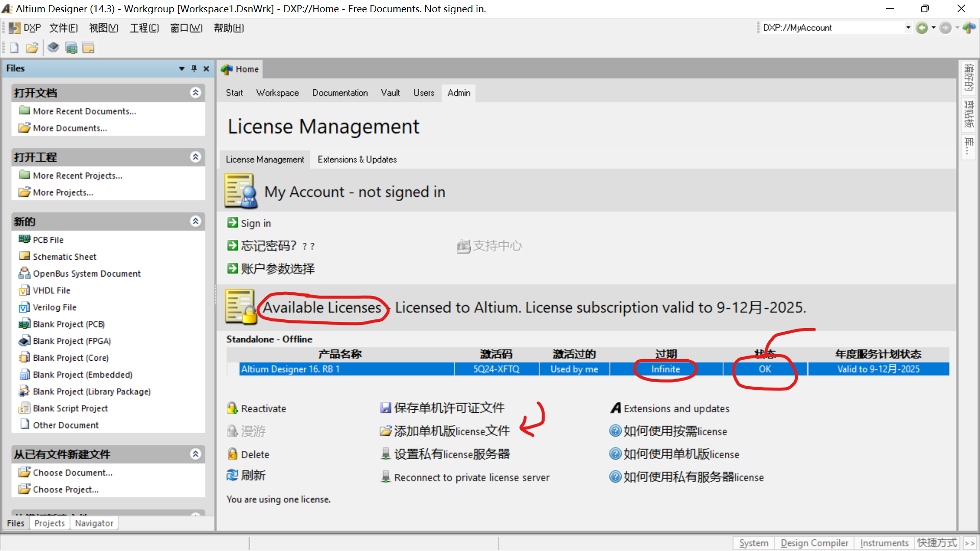Viewport: 980px width, 551px height.
Task: Click the Schematic Sheet icon
Action: click(x=24, y=256)
